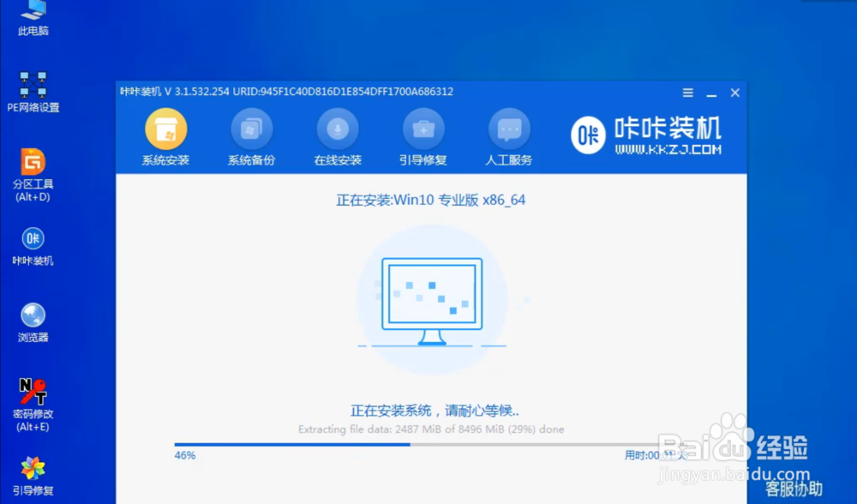Open the 咔咔装机 desktop shortcut
This screenshot has height=504, width=857.
pos(33,247)
